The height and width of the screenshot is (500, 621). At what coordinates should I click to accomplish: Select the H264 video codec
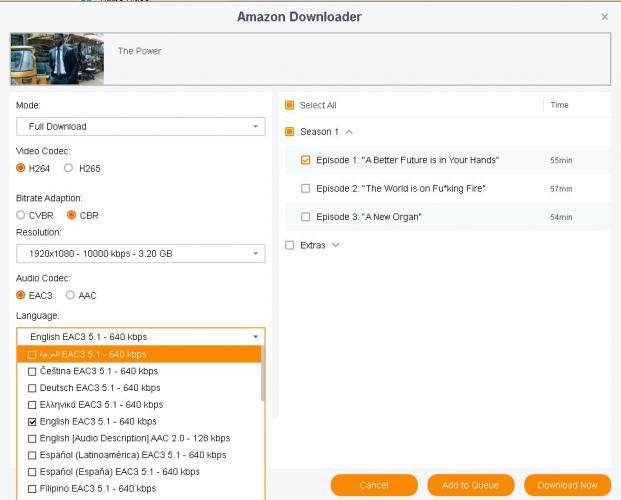(21, 168)
